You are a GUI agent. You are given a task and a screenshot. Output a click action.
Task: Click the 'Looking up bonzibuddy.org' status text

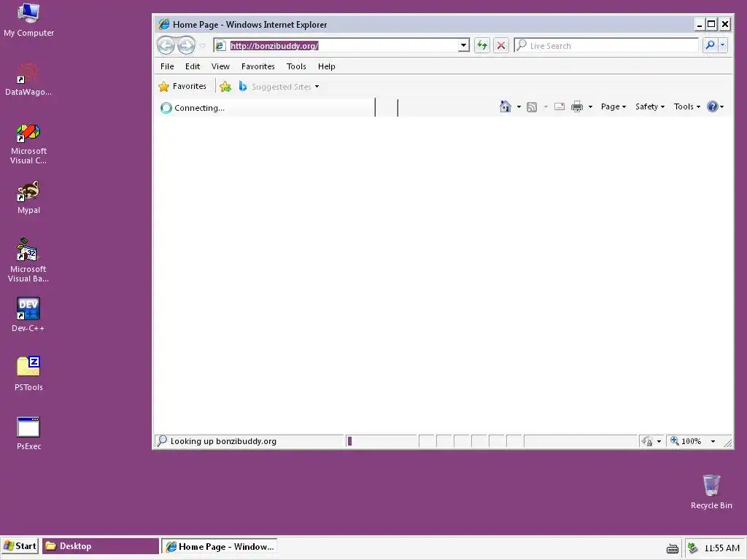click(223, 441)
